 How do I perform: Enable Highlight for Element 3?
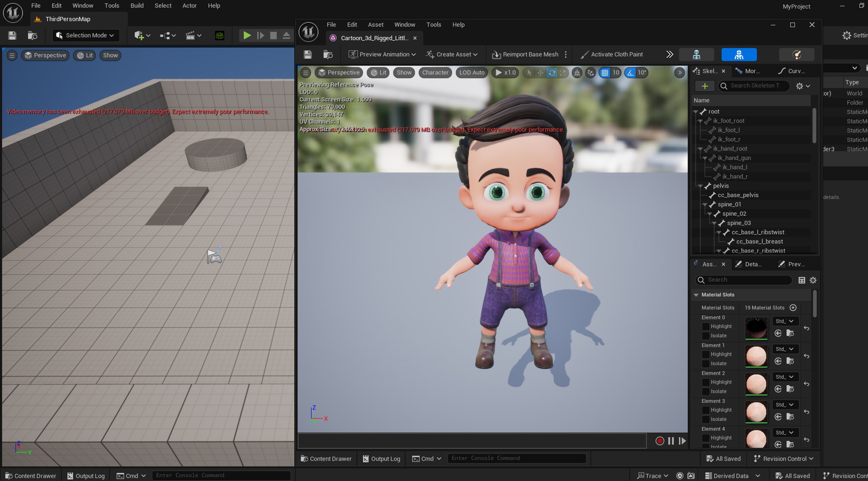pyautogui.click(x=705, y=410)
